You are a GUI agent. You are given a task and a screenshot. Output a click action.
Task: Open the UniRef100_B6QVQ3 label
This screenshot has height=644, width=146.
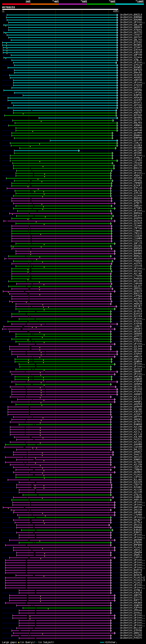pyautogui.click(x=131, y=198)
